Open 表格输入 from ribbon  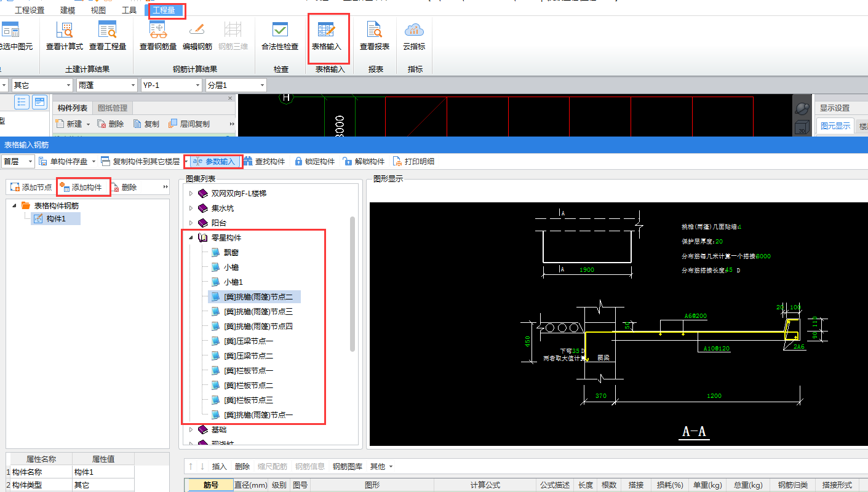326,36
